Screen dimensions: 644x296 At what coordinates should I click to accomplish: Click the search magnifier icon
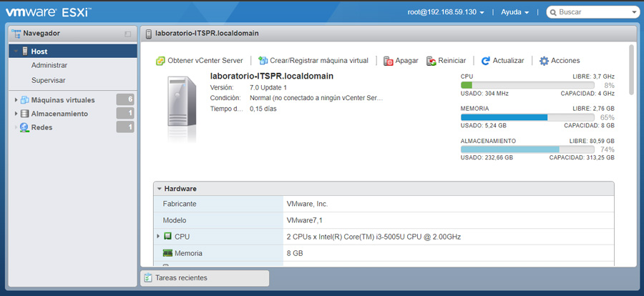[x=554, y=12]
